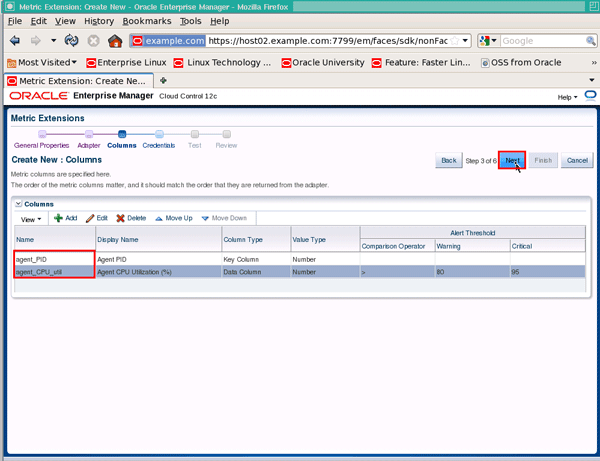
Task: Click the Critical threshold value 95
Action: [x=515, y=272]
